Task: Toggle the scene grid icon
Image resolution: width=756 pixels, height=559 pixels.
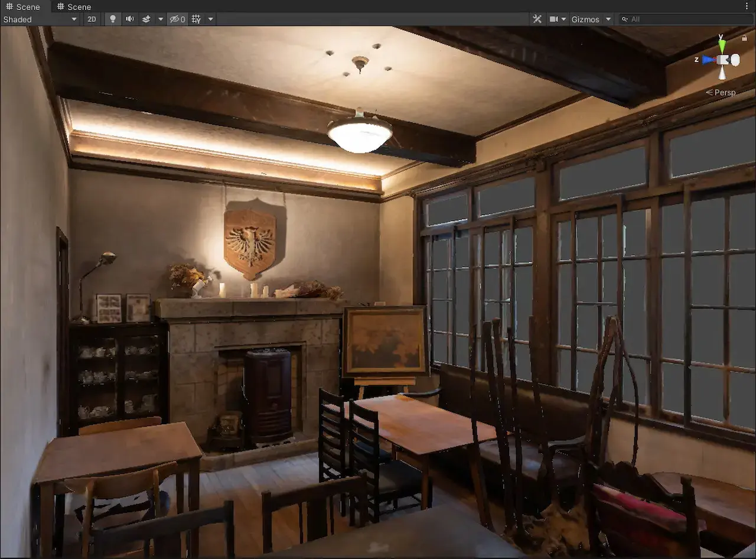Action: click(x=196, y=19)
